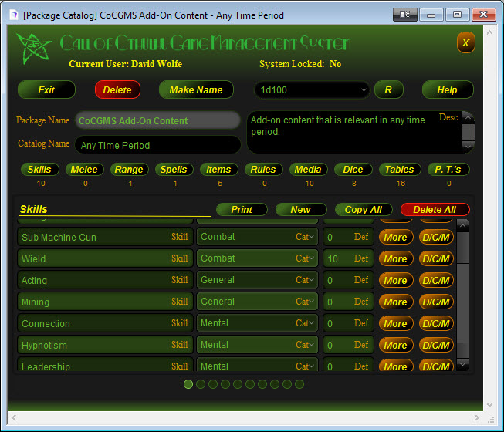This screenshot has height=432, width=504.
Task: Edit the Hypnotism skill name field
Action: [x=105, y=345]
